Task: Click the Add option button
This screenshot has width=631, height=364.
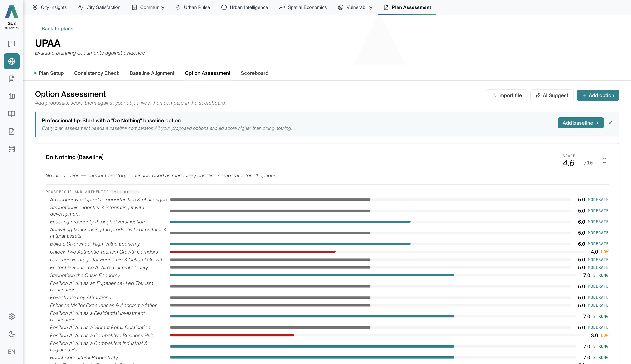Action: [598, 95]
